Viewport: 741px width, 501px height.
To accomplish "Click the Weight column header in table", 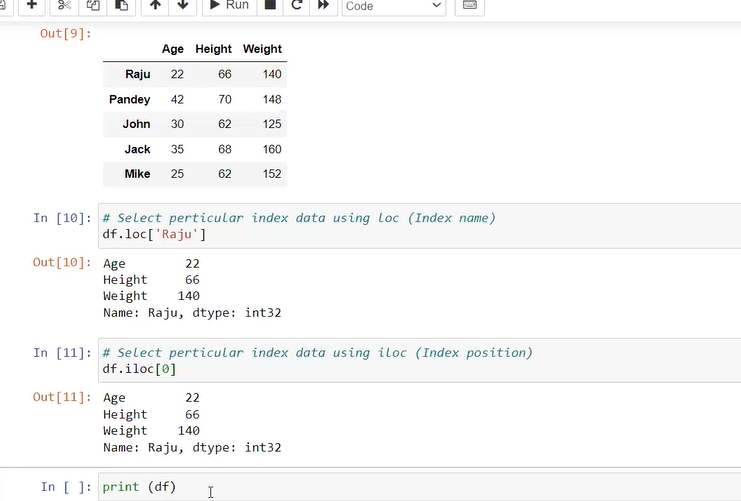I will pos(262,49).
